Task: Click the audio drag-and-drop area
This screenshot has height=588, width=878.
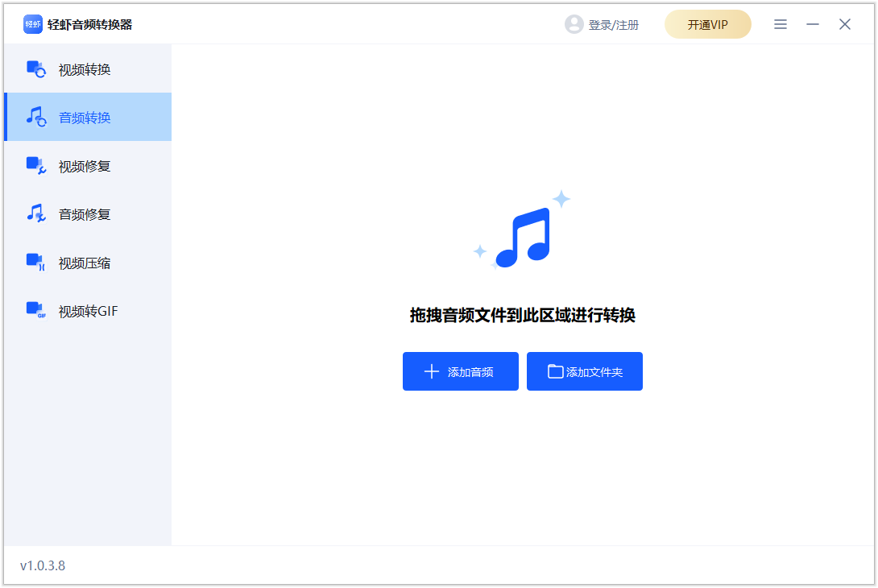Action: click(524, 316)
